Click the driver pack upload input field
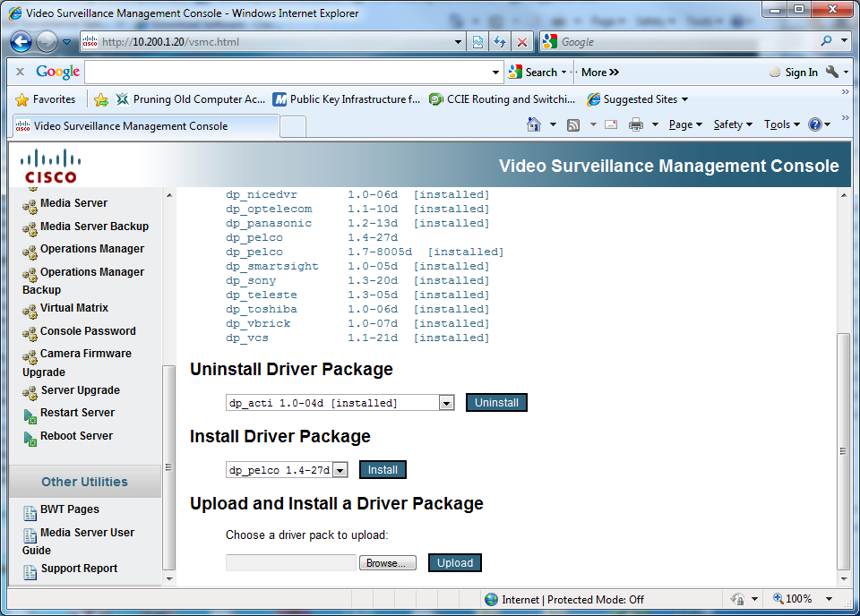This screenshot has width=860, height=616. 290,562
